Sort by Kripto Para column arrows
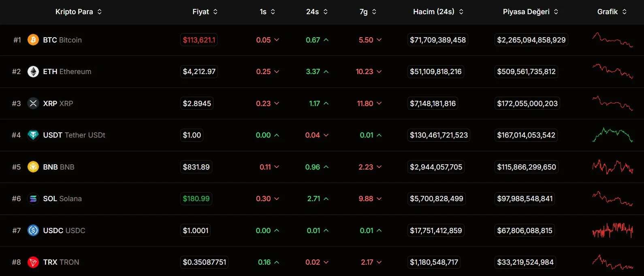Screen dimensions: 644x276 point(100,12)
